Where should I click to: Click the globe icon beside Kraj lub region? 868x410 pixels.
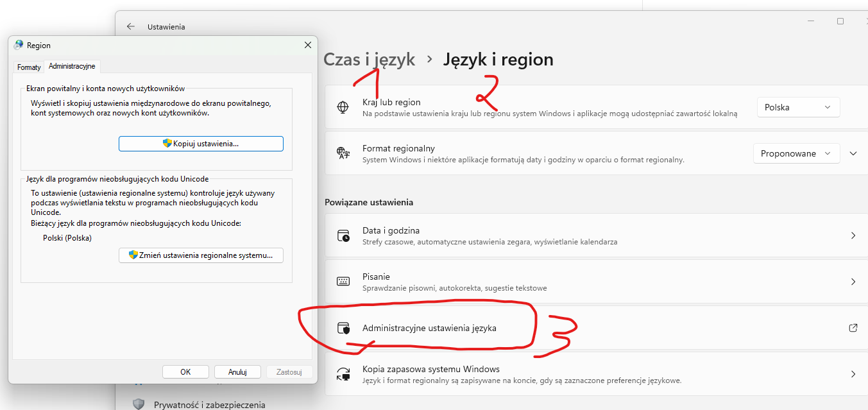[343, 107]
